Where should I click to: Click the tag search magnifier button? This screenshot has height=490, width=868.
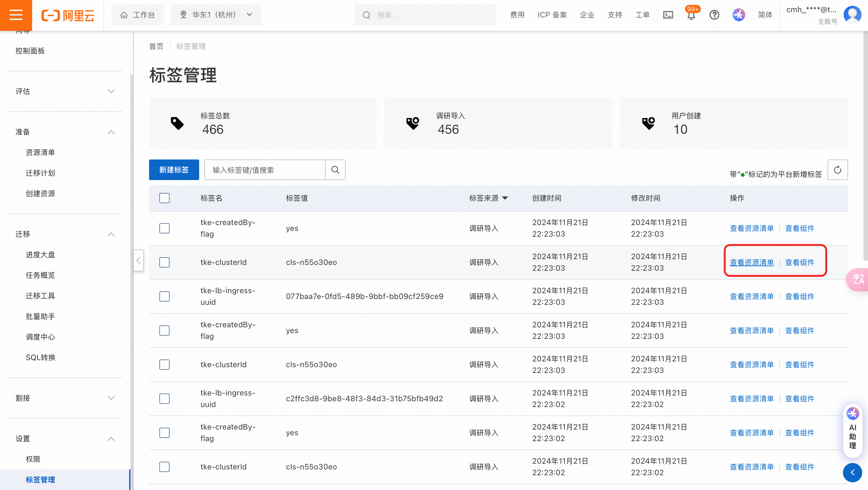click(x=335, y=170)
